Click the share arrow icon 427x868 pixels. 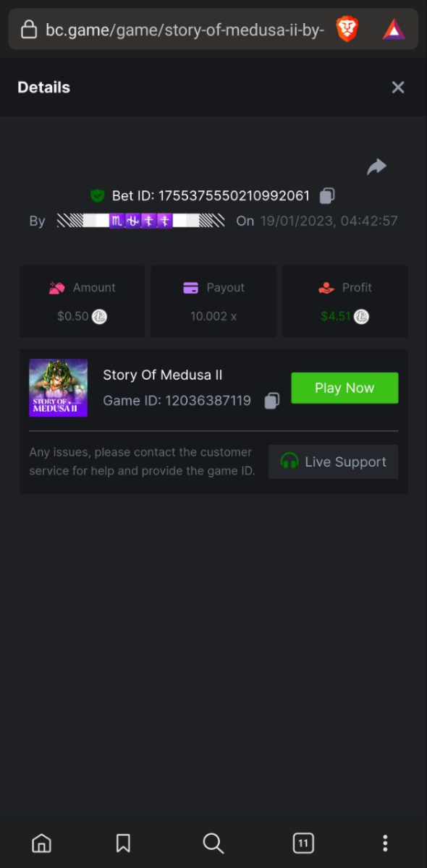pyautogui.click(x=376, y=167)
